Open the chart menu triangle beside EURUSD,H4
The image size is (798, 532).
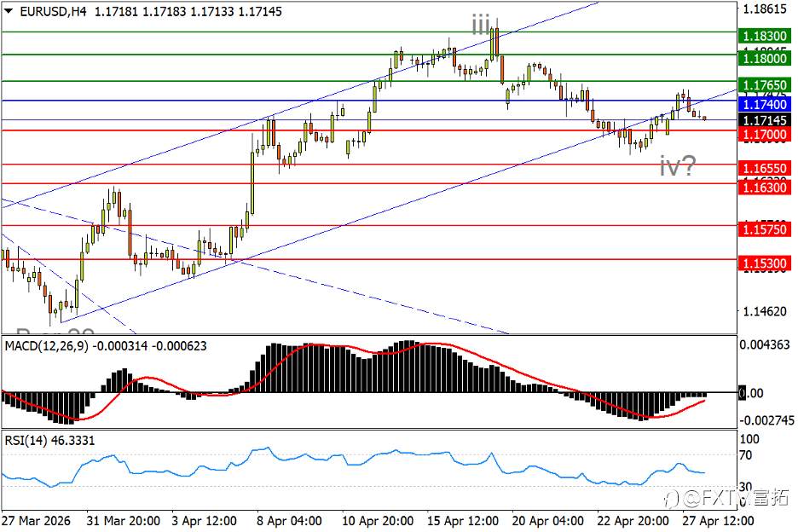tap(9, 11)
